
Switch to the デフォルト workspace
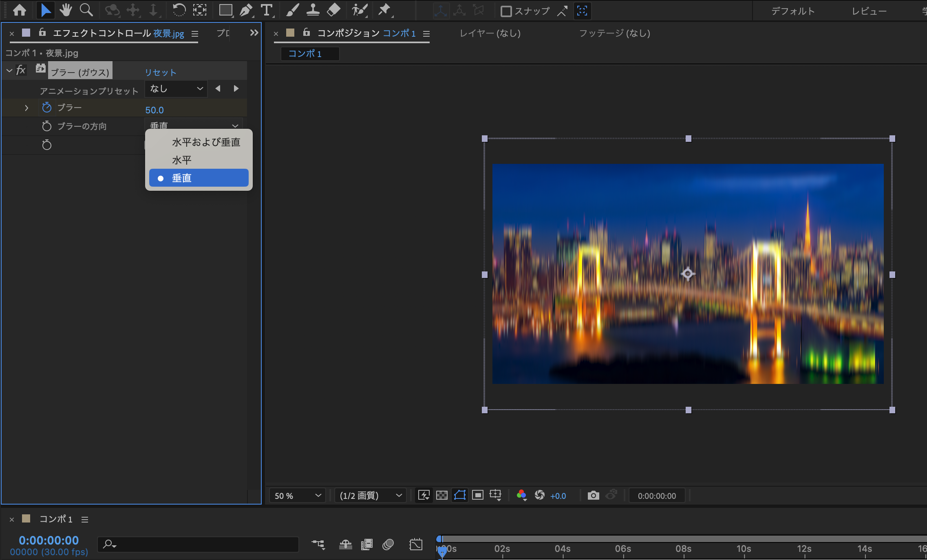tap(793, 11)
